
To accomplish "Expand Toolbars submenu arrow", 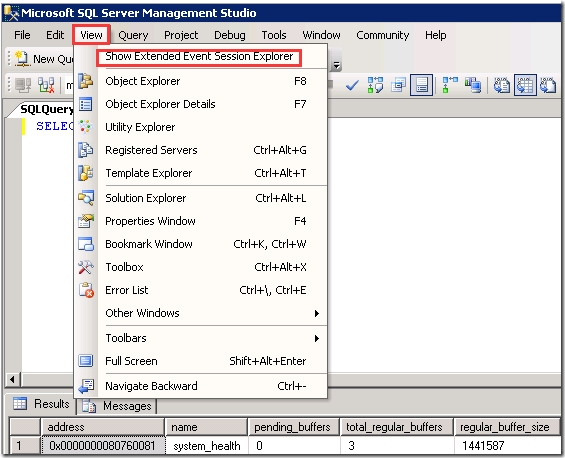I will (317, 338).
